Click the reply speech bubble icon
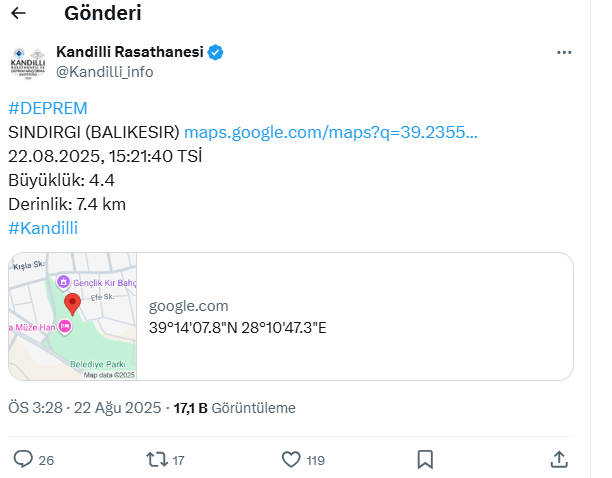The image size is (612, 478). (23, 459)
